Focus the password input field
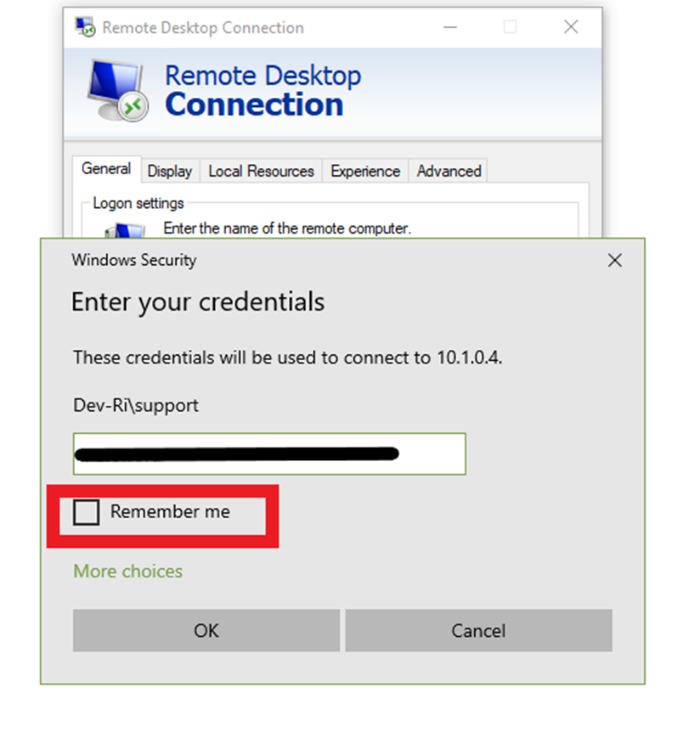Image resolution: width=700 pixels, height=738 pixels. (x=269, y=454)
